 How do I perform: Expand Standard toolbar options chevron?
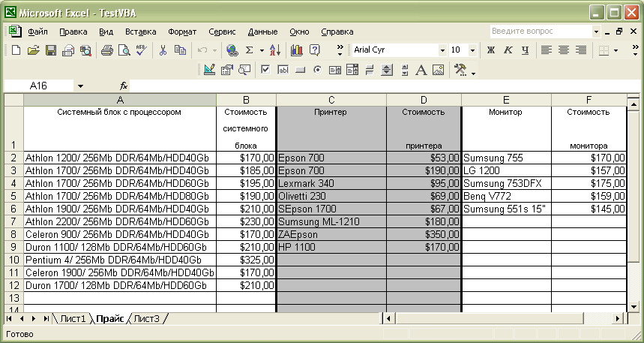click(340, 50)
